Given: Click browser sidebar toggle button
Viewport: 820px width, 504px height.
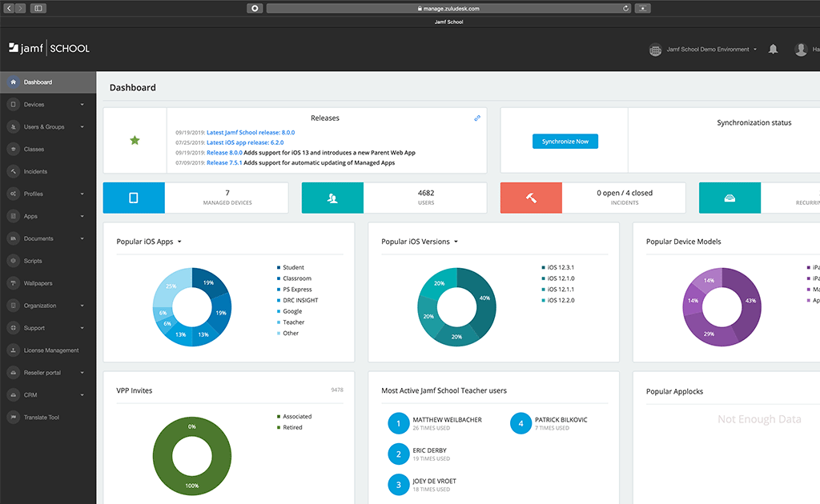Looking at the screenshot, I should [x=38, y=8].
